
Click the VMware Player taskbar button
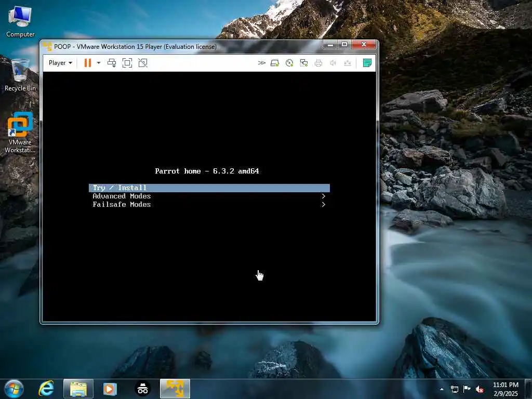175,389
